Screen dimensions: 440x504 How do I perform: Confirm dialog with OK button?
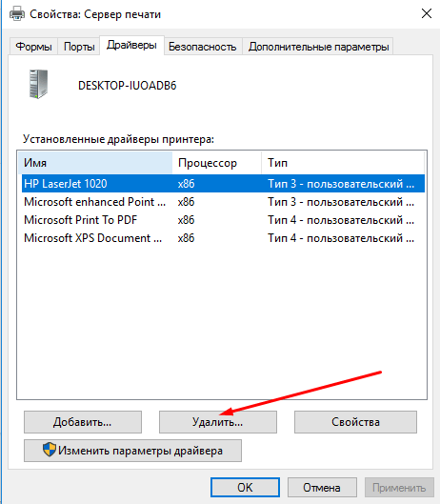click(x=245, y=487)
